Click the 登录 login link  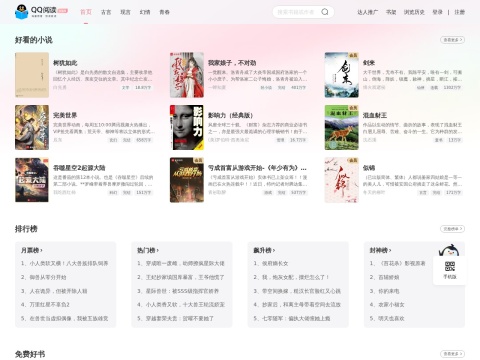437,12
